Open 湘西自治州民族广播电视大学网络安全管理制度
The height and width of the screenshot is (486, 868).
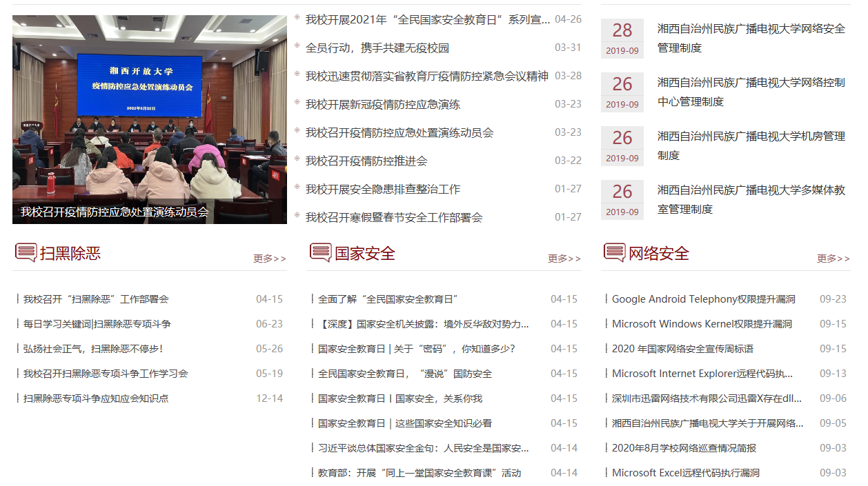tap(751, 38)
